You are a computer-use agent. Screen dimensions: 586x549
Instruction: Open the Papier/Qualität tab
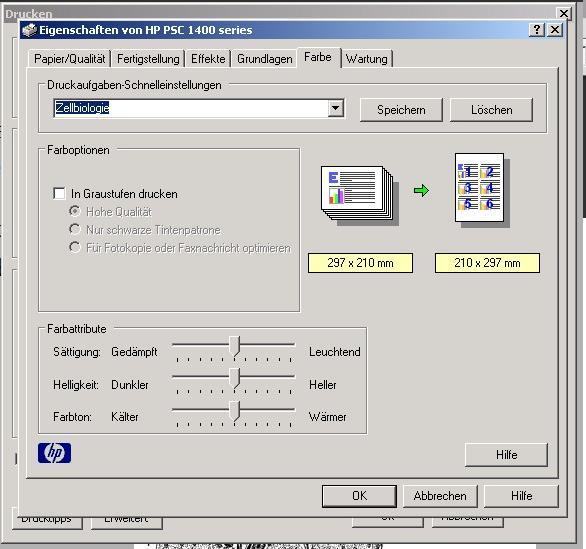click(70, 59)
